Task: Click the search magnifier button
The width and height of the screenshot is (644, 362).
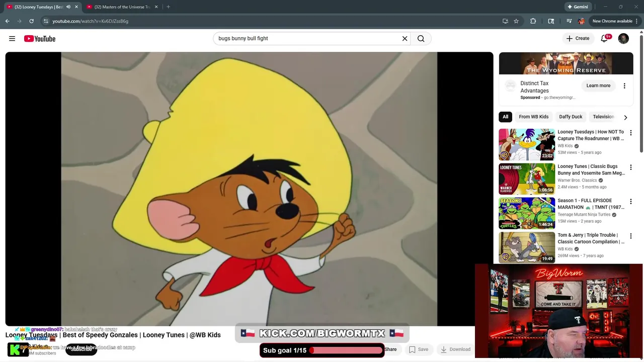Action: (421, 39)
